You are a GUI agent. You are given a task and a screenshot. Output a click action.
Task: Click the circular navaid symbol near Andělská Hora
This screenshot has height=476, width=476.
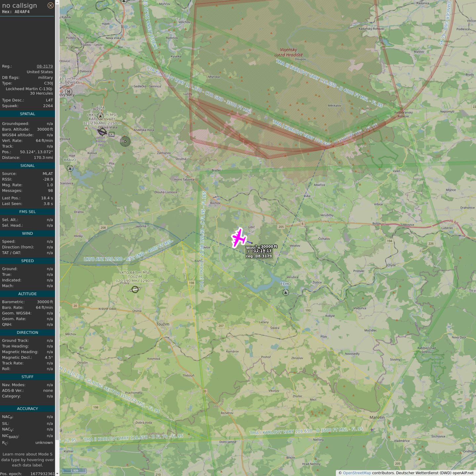click(125, 141)
